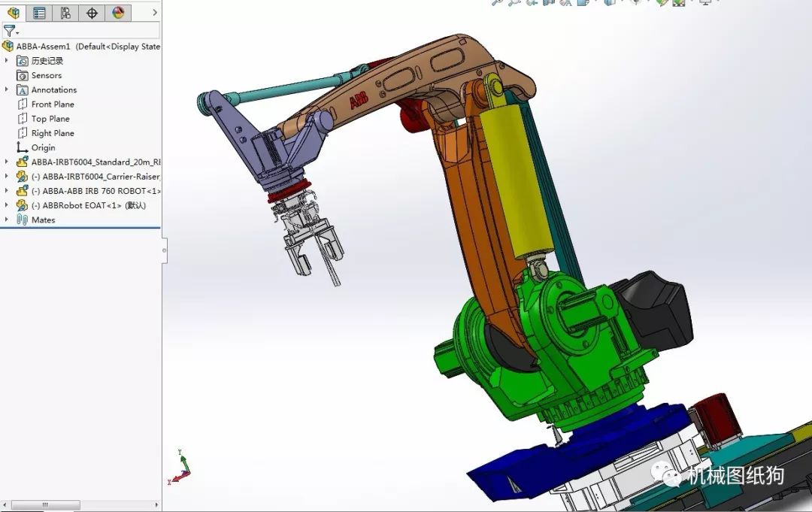This screenshot has height=512, width=812.
Task: Click the funnel filter icon
Action: point(9,31)
